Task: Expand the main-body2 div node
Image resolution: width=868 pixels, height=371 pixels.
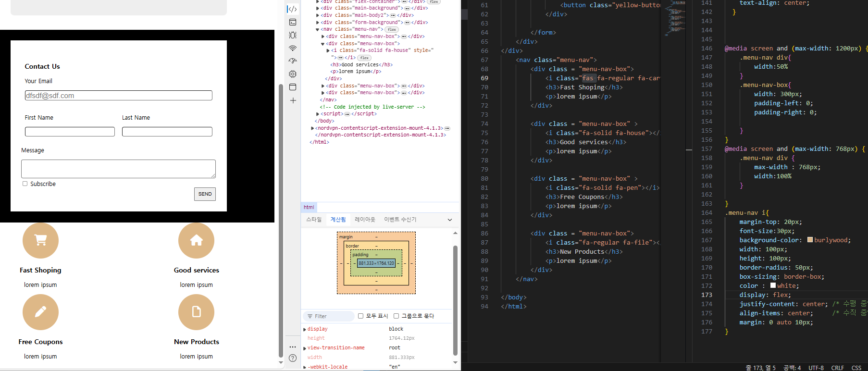Action: tap(318, 15)
